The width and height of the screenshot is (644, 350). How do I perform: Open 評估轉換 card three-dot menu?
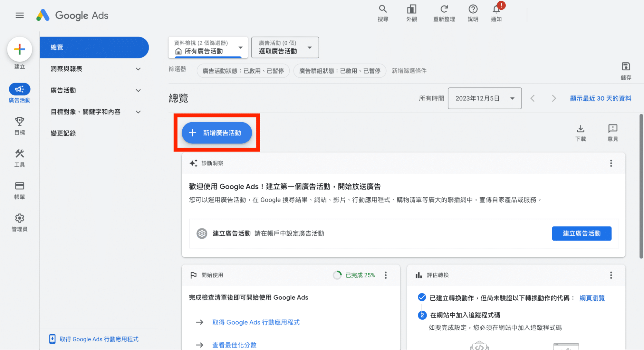point(611,275)
